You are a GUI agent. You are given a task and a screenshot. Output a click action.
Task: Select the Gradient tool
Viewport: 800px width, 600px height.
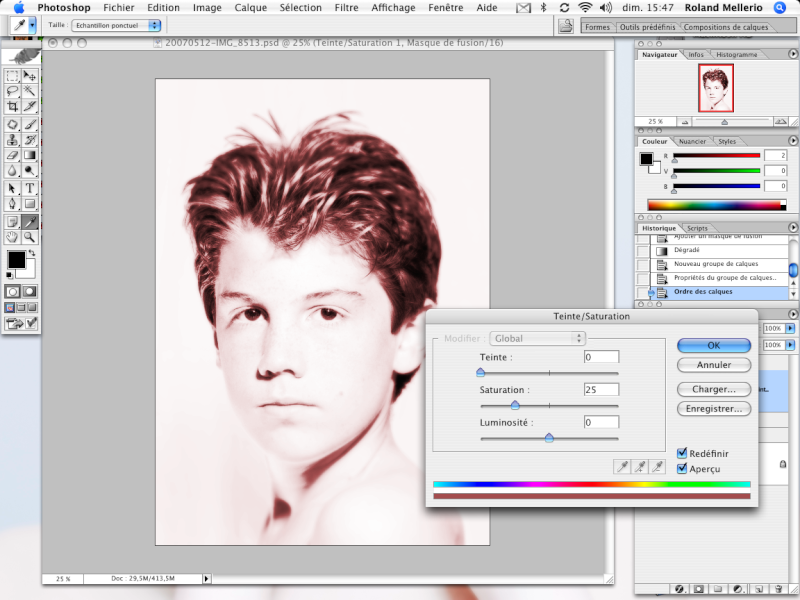pos(30,155)
